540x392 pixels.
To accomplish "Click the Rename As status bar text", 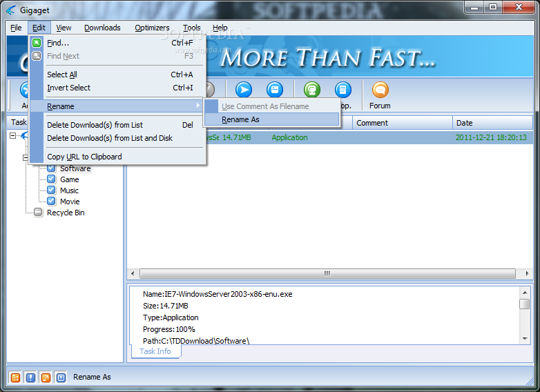I will click(92, 378).
